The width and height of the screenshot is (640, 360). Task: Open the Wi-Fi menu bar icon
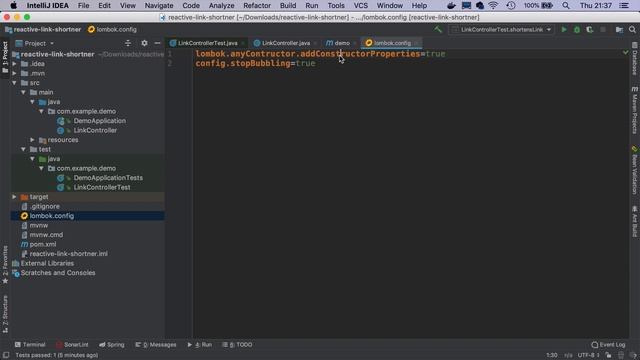click(x=493, y=6)
